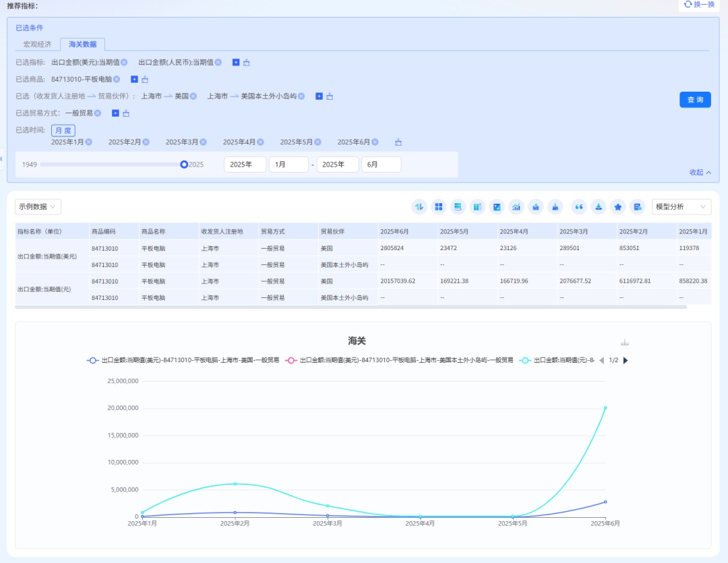Click the 查询 button
Screen dimensions: 728x563
(694, 100)
